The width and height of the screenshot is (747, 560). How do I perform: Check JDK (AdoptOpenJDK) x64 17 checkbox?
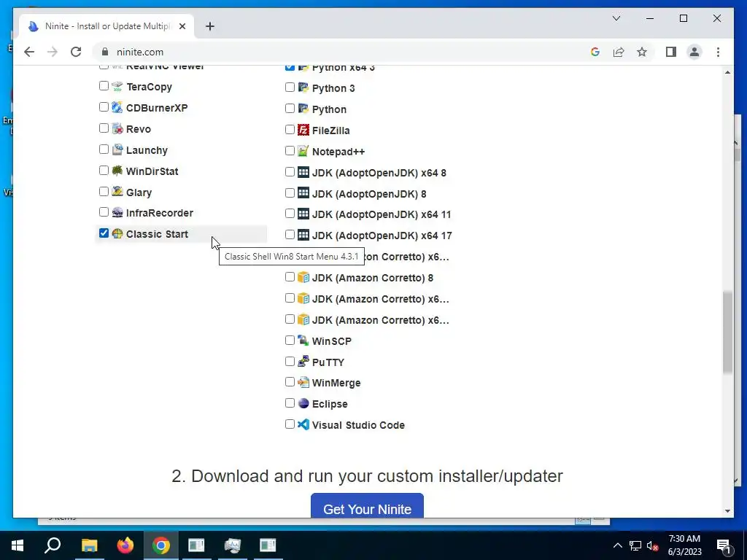click(290, 234)
